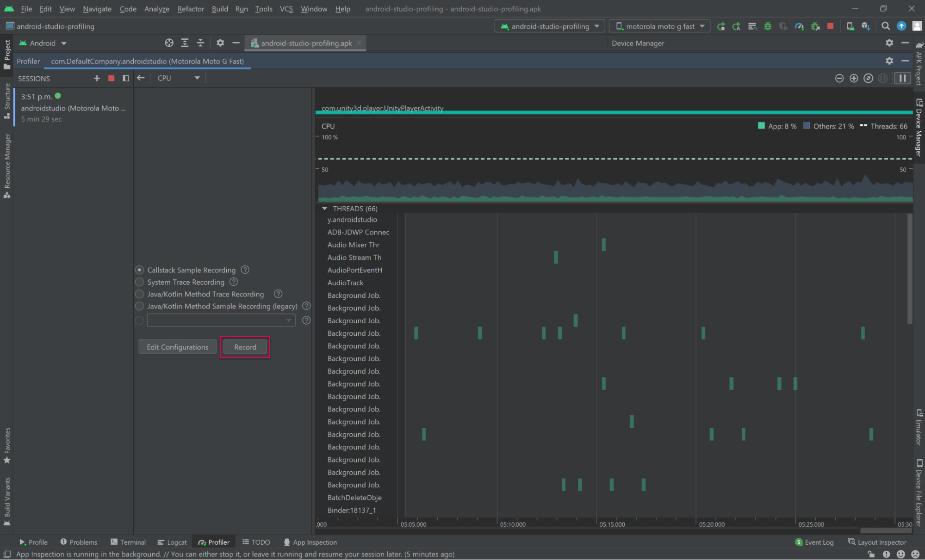
Task: Click the Edit Configurations button
Action: tap(177, 347)
